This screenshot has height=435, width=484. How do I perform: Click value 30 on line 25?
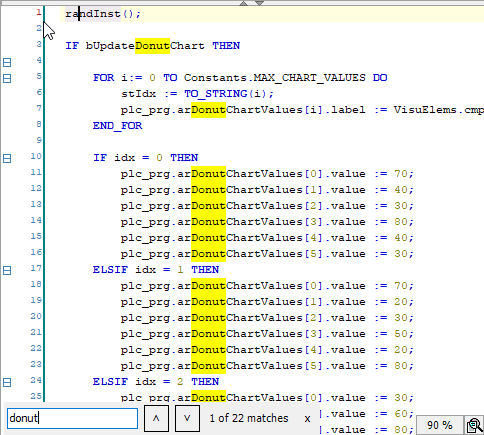tap(401, 398)
